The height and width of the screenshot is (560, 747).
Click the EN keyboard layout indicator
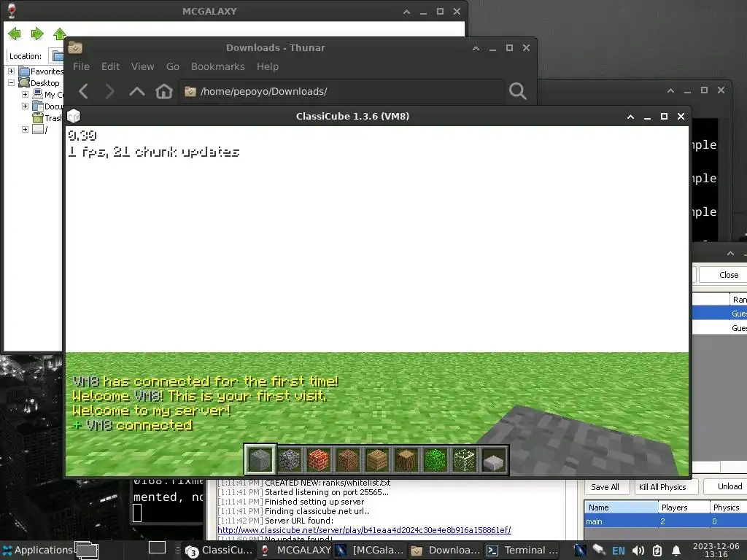pos(619,551)
